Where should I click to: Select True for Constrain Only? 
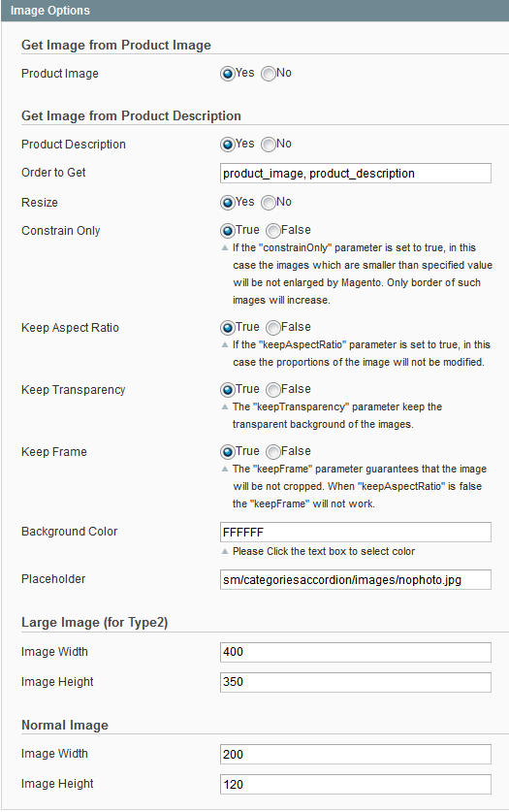[x=228, y=231]
